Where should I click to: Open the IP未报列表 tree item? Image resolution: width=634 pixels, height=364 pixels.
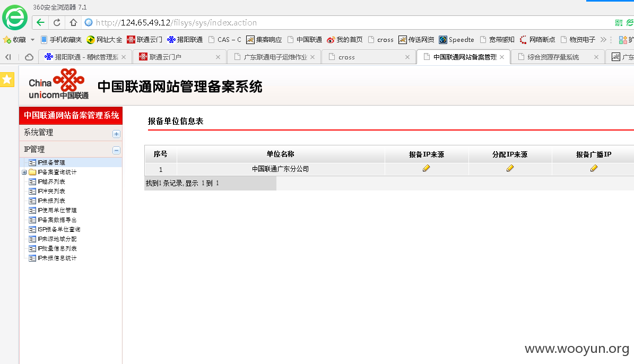[x=51, y=201]
